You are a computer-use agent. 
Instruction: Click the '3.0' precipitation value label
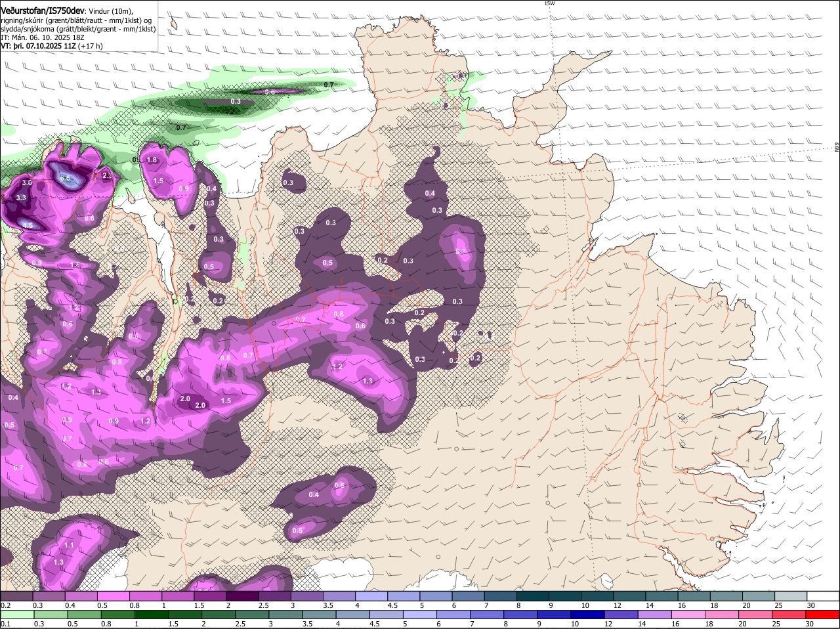(27, 183)
